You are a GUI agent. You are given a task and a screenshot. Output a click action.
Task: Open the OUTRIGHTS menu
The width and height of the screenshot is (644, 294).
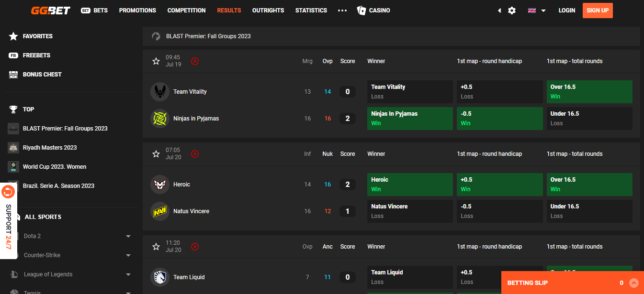pos(268,11)
